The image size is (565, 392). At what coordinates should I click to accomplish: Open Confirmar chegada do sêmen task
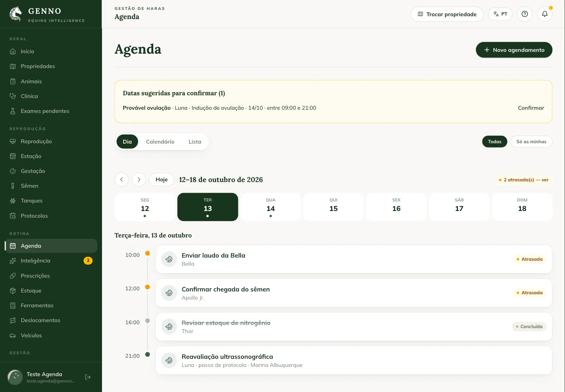click(x=354, y=293)
